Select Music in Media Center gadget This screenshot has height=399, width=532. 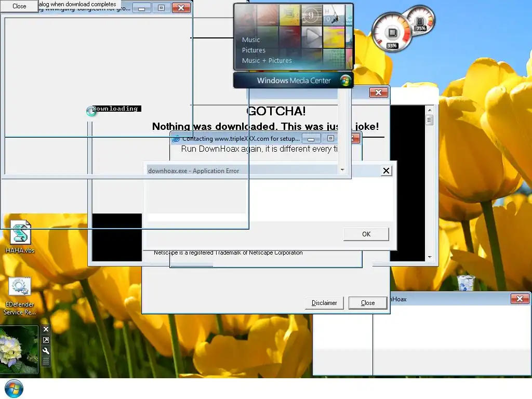tap(251, 39)
